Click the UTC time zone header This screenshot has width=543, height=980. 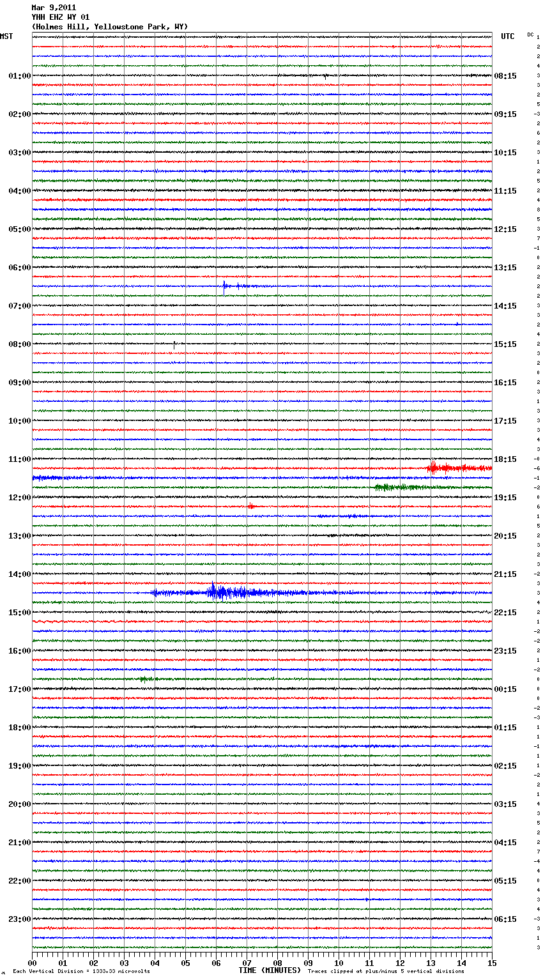[x=508, y=36]
